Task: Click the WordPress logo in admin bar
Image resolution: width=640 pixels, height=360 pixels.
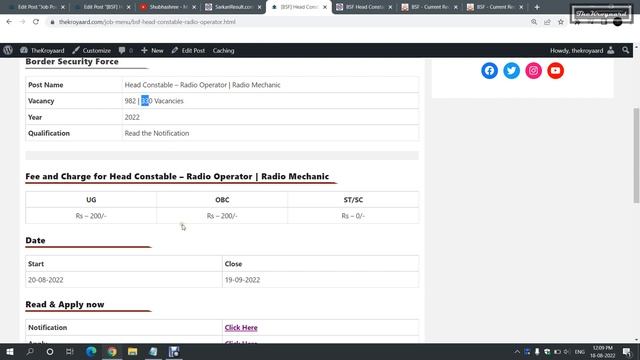Action: click(8, 50)
